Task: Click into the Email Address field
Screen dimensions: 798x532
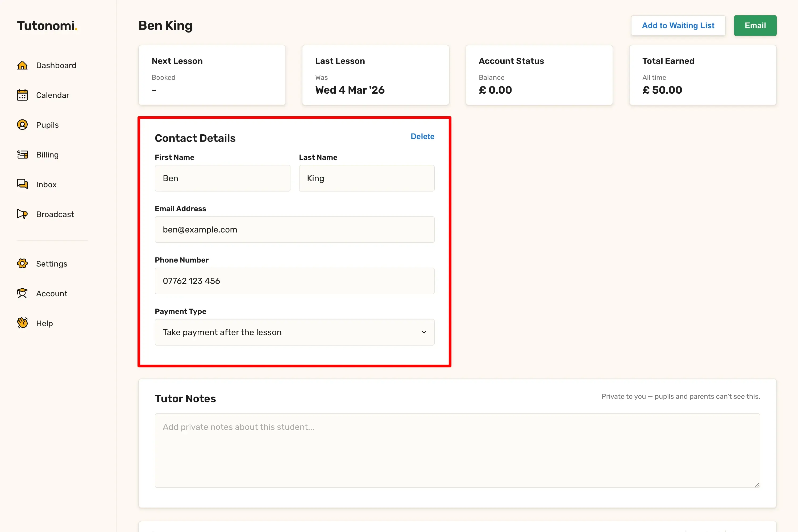Action: 294,230
